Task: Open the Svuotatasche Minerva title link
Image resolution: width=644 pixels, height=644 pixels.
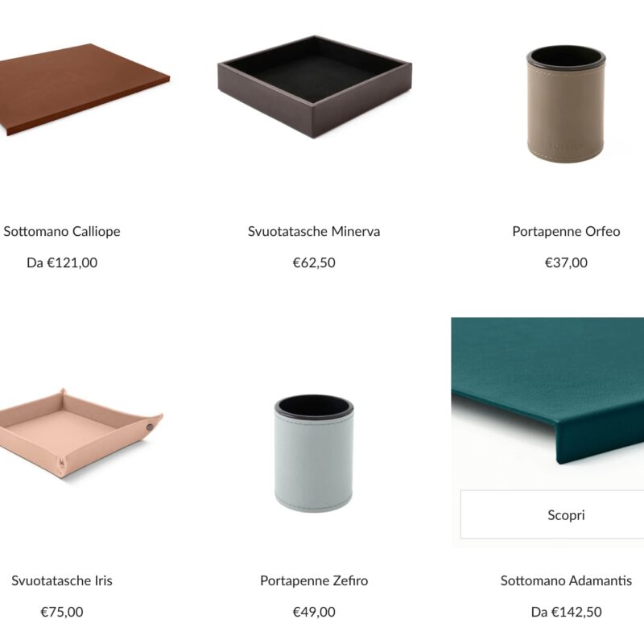Action: pyautogui.click(x=314, y=231)
